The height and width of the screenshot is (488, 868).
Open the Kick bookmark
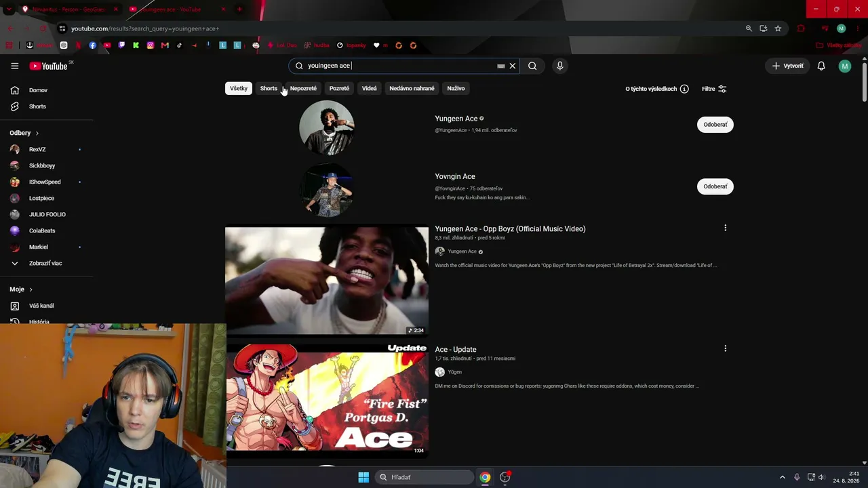click(136, 45)
